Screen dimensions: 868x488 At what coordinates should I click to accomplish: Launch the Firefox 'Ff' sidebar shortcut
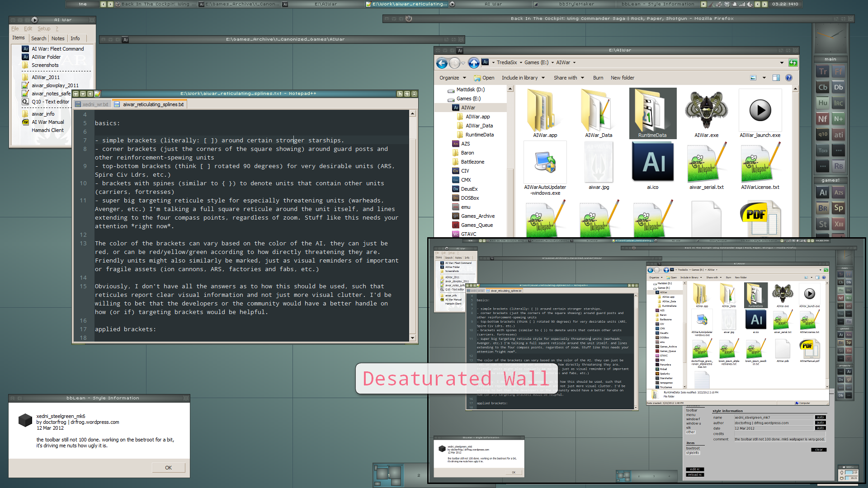(839, 72)
